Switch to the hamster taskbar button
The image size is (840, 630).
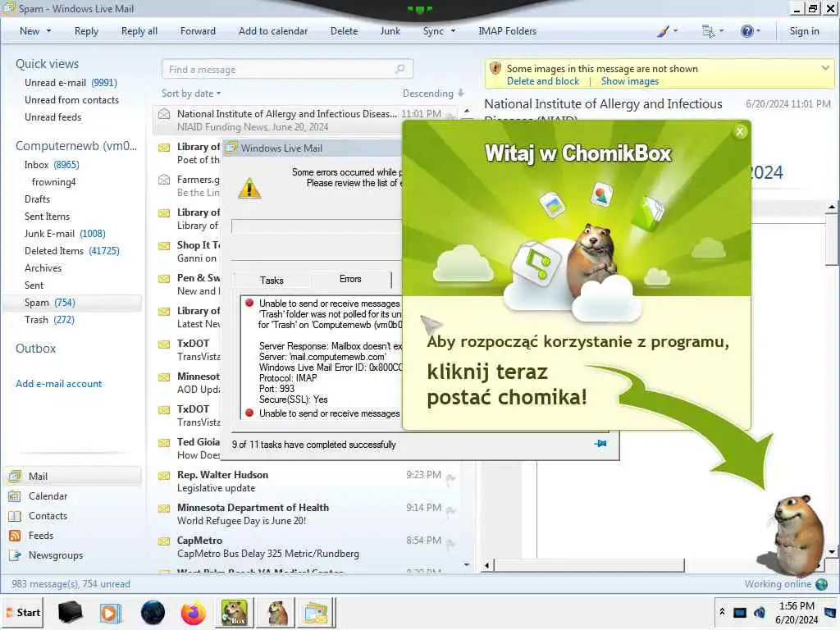(x=276, y=612)
